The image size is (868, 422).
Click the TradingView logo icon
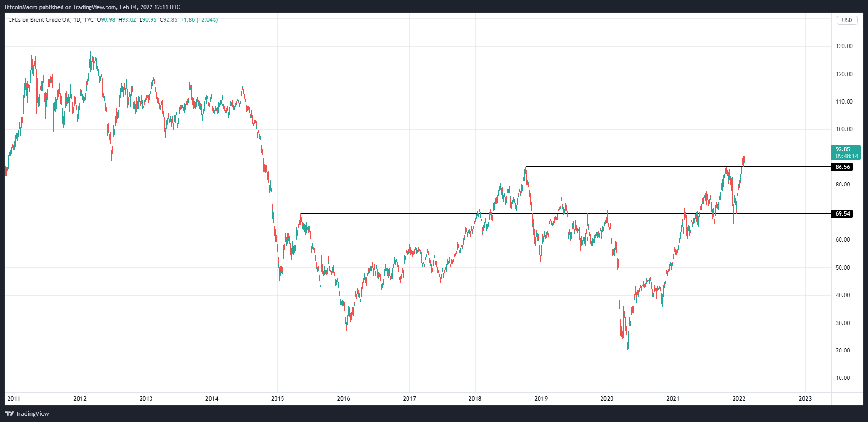9,413
